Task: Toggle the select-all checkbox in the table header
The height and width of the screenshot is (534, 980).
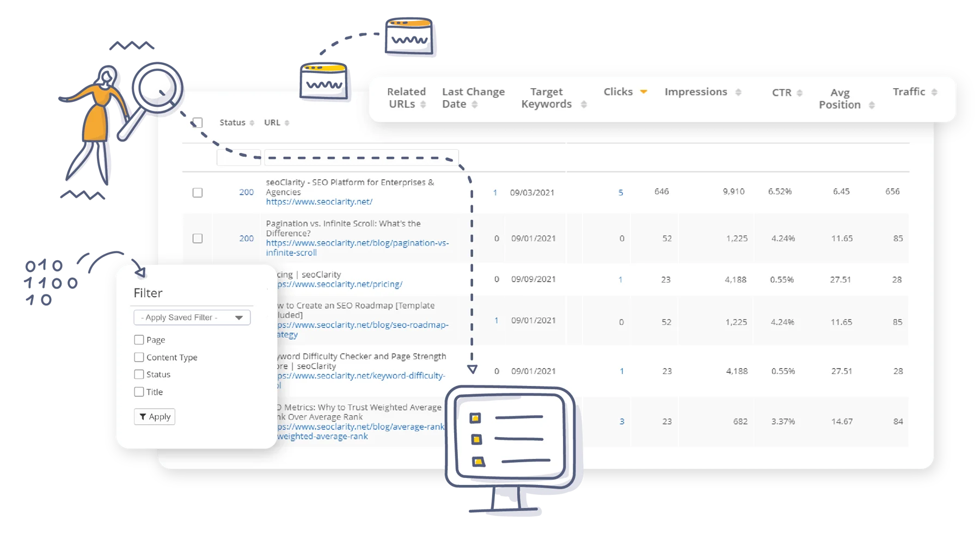Action: [198, 122]
